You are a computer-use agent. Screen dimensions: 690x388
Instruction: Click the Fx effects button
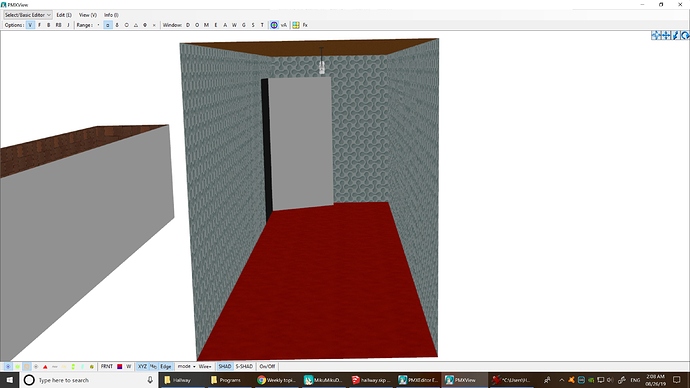(305, 25)
